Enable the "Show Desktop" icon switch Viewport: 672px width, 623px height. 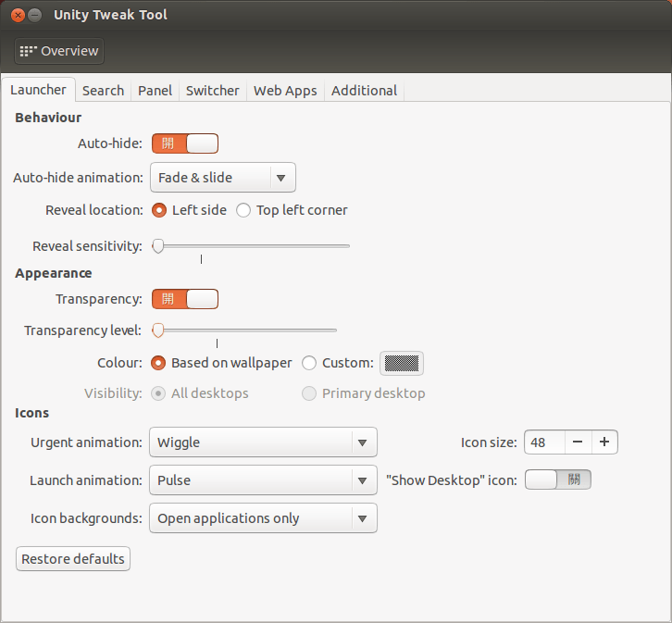pos(558,480)
